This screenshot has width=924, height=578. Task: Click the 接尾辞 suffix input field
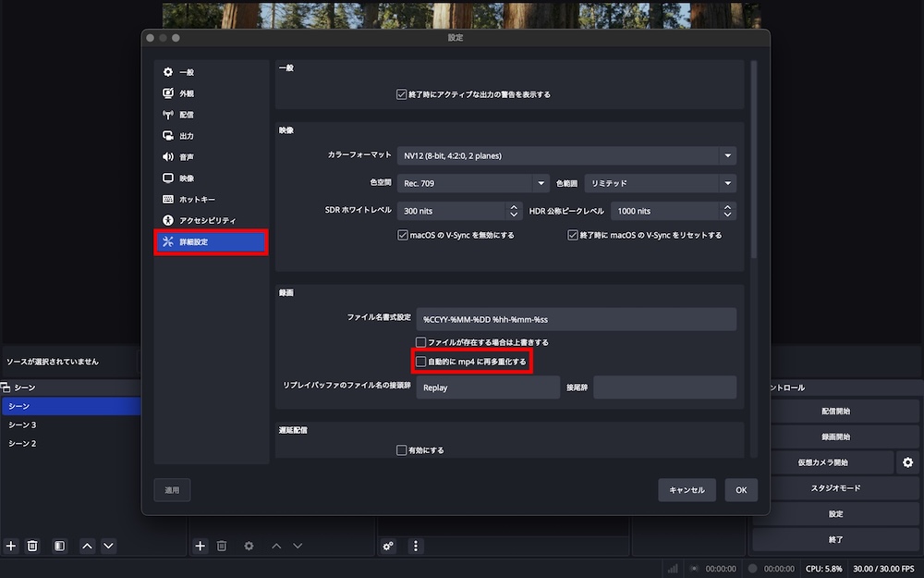[664, 387]
